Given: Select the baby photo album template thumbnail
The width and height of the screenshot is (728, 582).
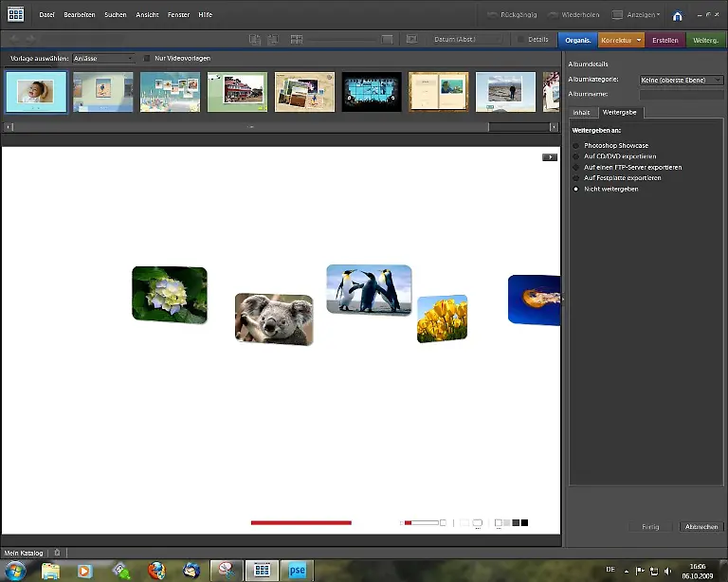Looking at the screenshot, I should [36, 92].
